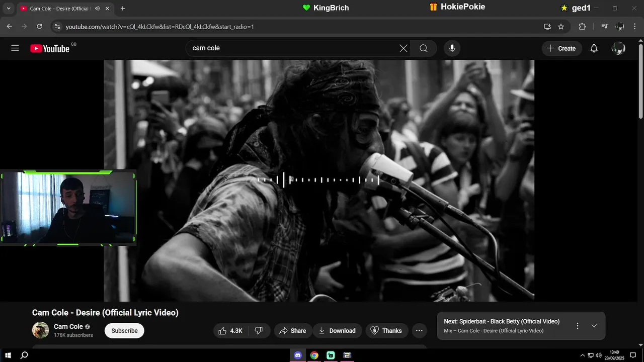Open Cam Cole's channel avatar
The width and height of the screenshot is (644, 362).
pyautogui.click(x=41, y=330)
